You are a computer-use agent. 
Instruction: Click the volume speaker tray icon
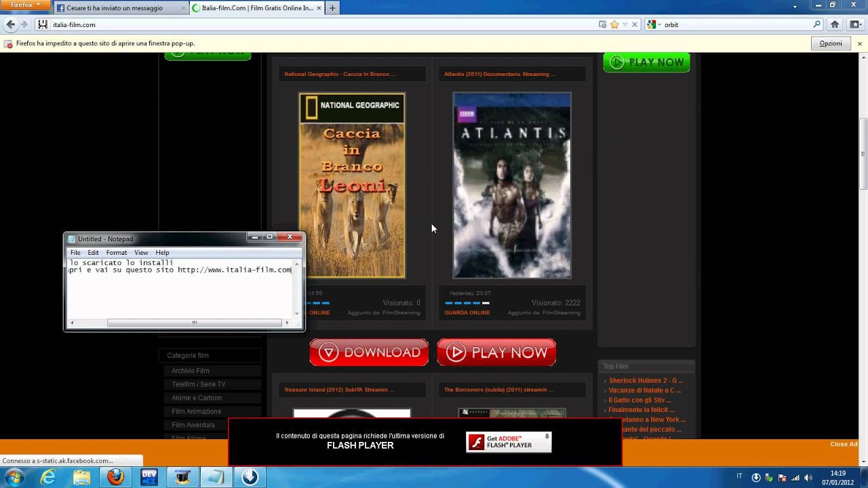pos(808,477)
